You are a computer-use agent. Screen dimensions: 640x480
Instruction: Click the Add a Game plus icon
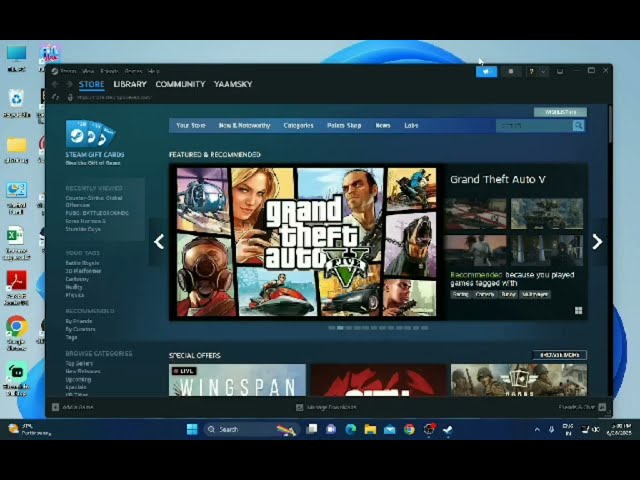pos(56,407)
